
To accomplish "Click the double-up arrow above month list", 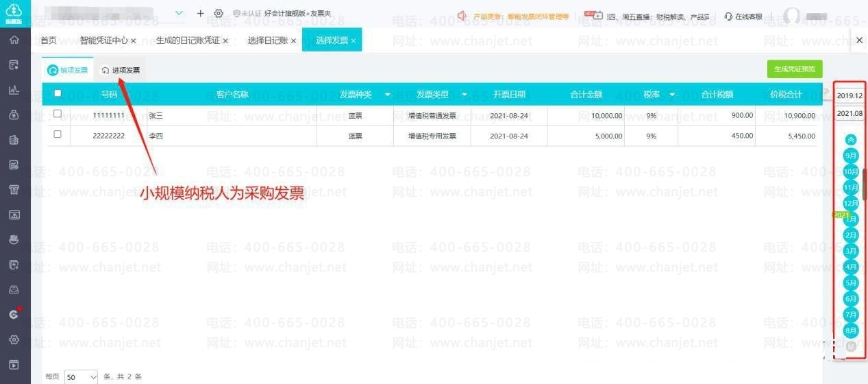I will click(x=851, y=139).
